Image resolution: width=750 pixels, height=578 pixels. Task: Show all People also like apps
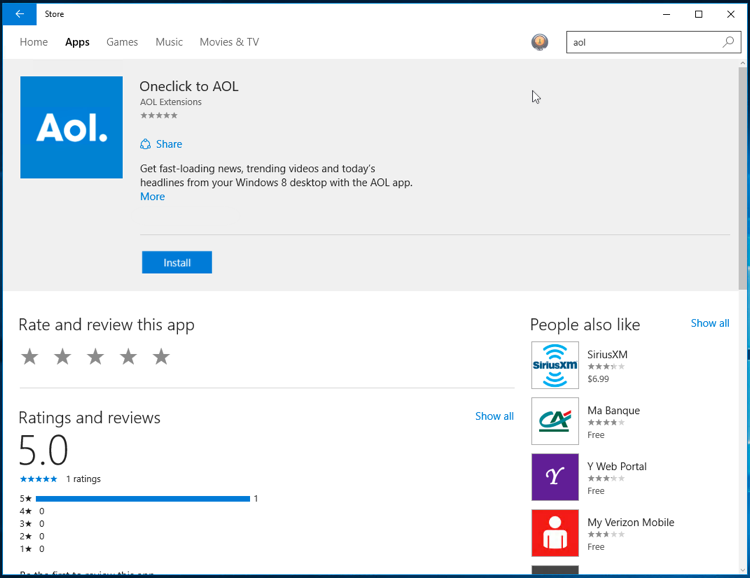(710, 323)
